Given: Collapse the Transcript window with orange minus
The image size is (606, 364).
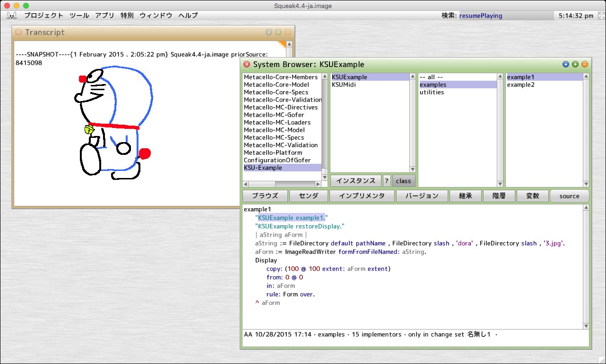Looking at the screenshot, I should 287,33.
